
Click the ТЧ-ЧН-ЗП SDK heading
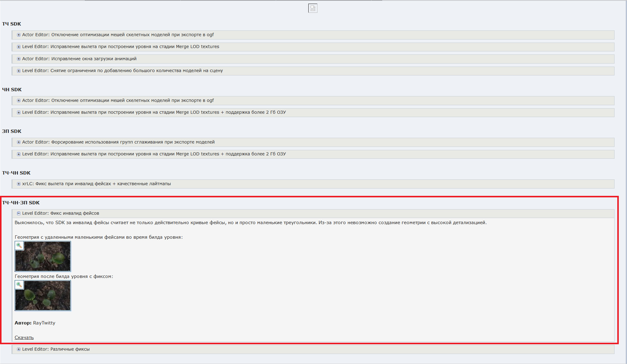pyautogui.click(x=21, y=203)
